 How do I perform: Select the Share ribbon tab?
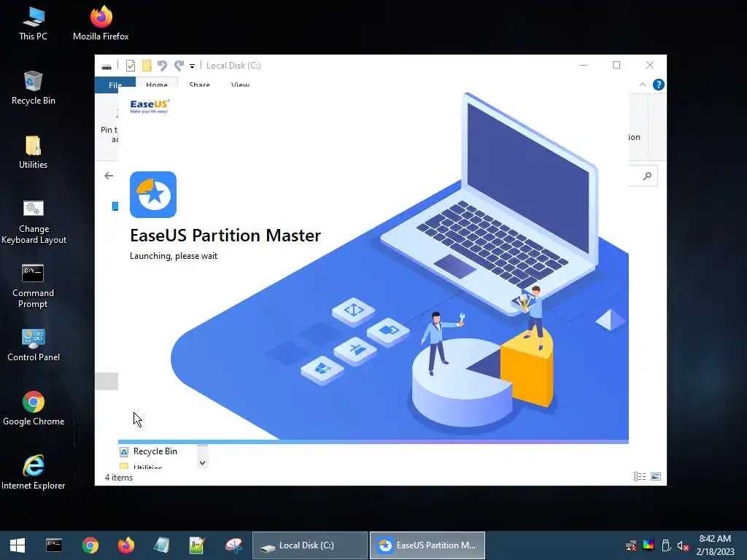pos(199,85)
